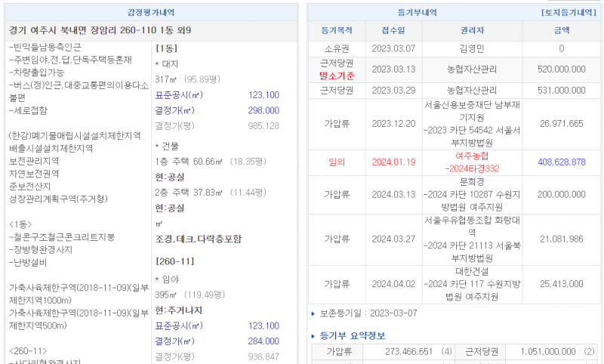The width and height of the screenshot is (604, 364).
Task: Open the red 임의 registry entry
Action: (x=337, y=162)
